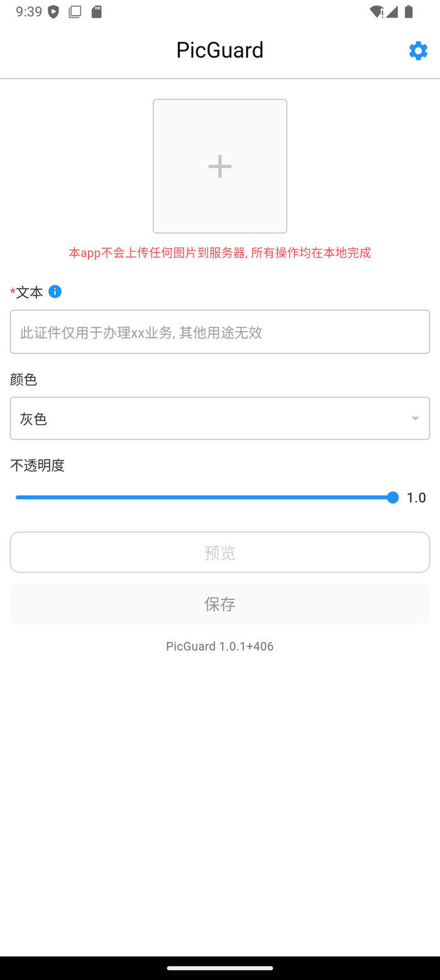440x980 pixels.
Task: Click the watermark text input field
Action: [219, 332]
